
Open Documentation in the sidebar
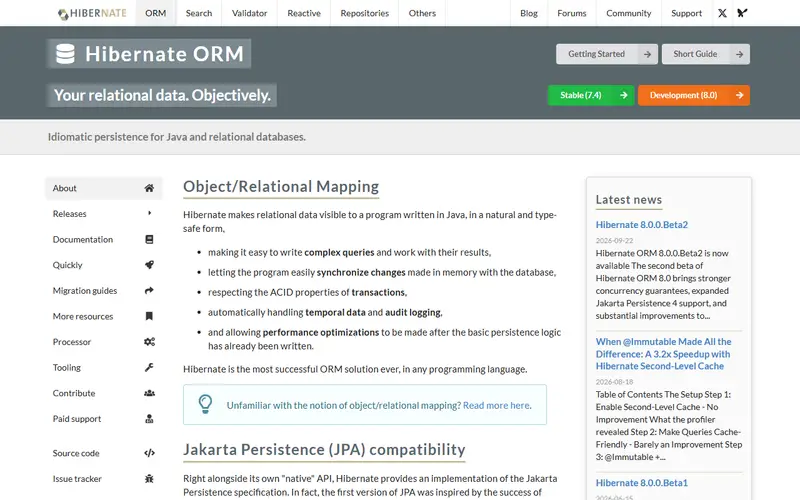(x=104, y=239)
